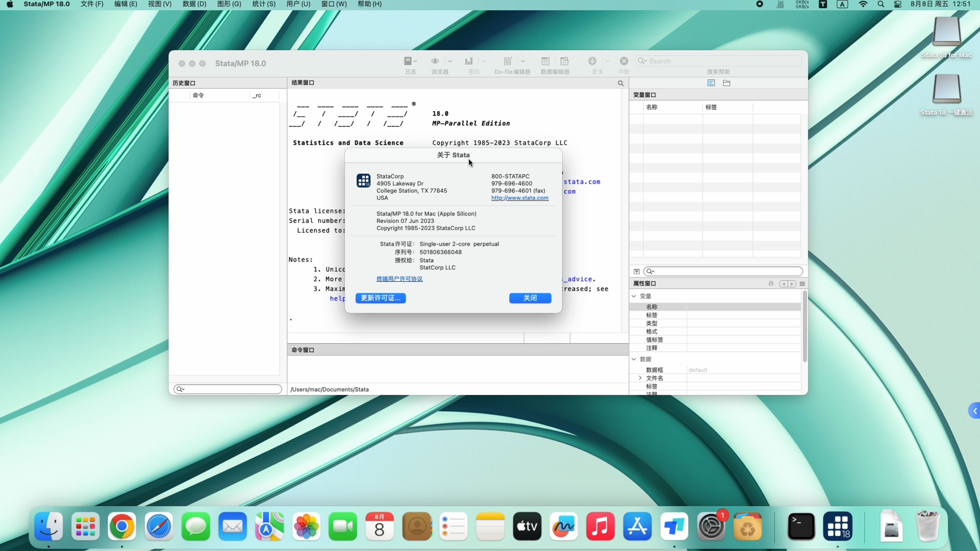Open the http://www.stata.com link

click(x=519, y=198)
